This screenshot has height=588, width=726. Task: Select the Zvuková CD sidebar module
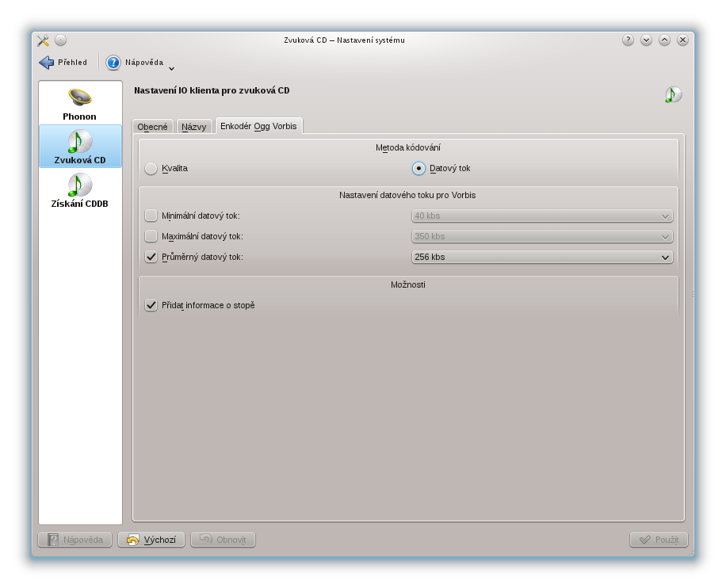point(80,147)
